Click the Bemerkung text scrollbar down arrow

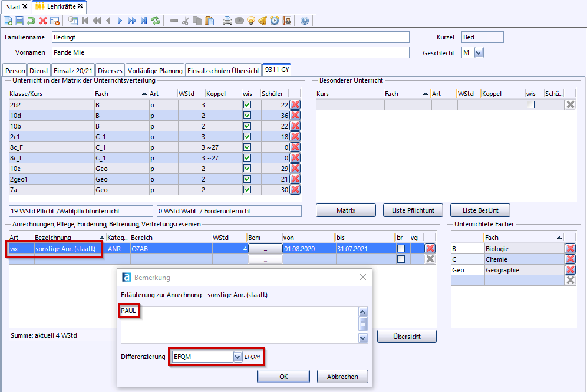pyautogui.click(x=363, y=338)
